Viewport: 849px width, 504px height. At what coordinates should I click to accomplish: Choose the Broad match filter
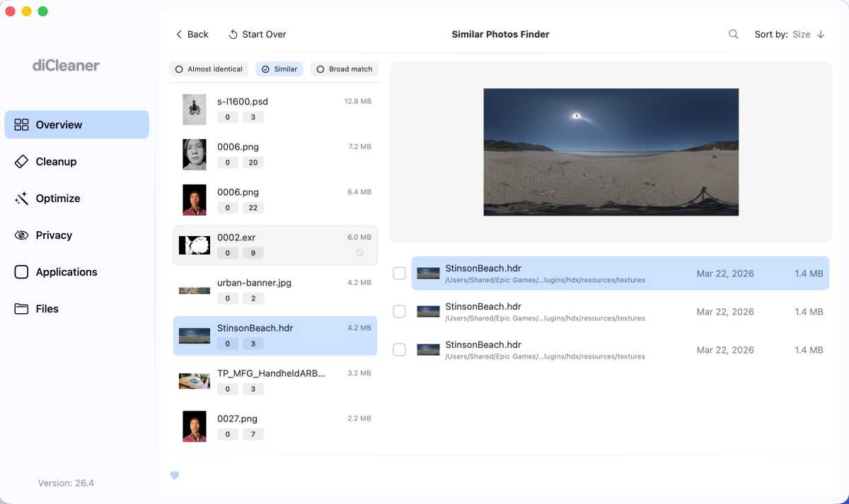(x=345, y=69)
